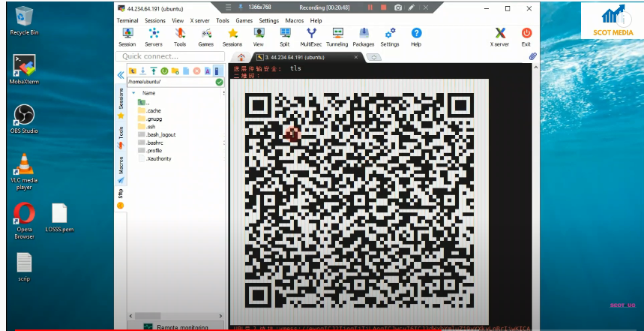Open the Sessions menu
This screenshot has height=331, width=644.
coord(155,20)
